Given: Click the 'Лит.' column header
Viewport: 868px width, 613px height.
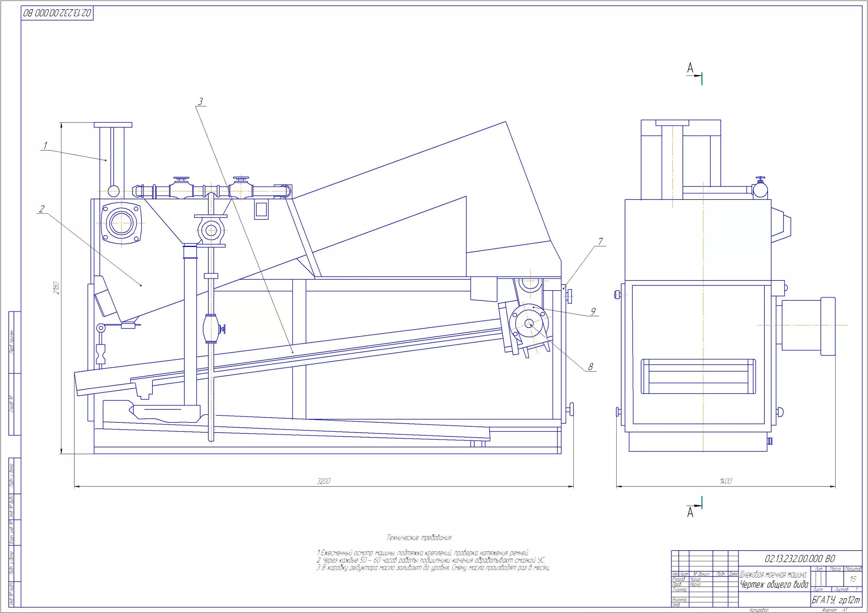Looking at the screenshot, I should point(819,569).
